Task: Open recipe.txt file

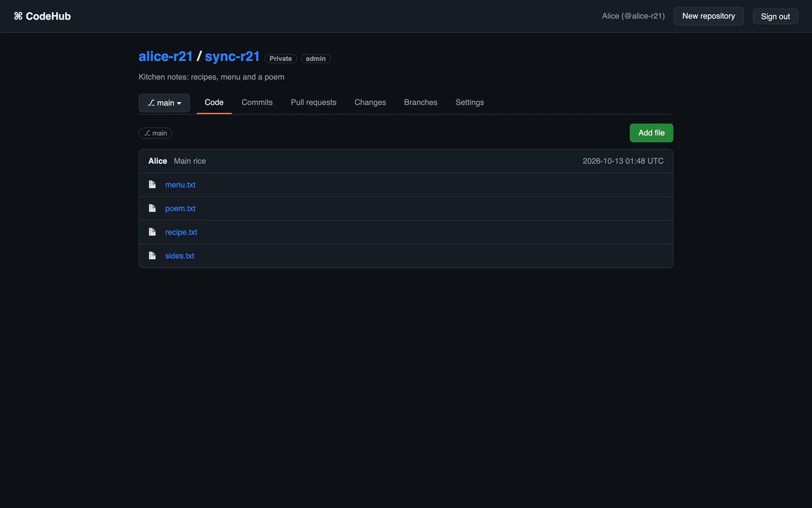Action: click(181, 232)
